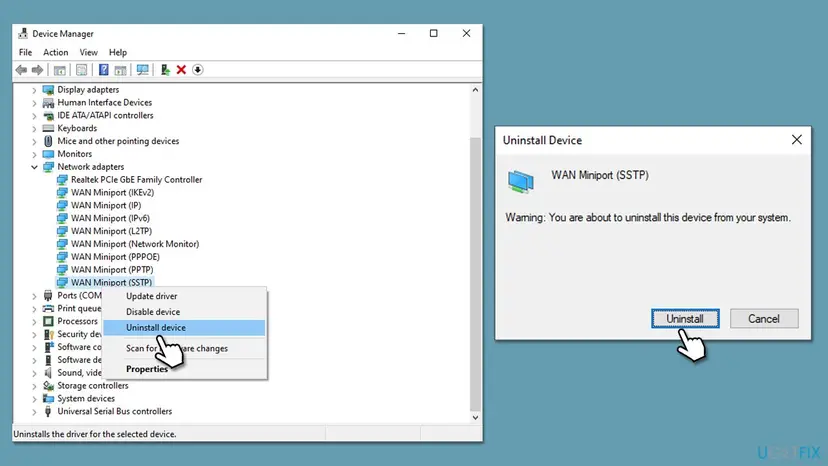Expand the Monitors node
The height and width of the screenshot is (466, 828).
tap(34, 154)
